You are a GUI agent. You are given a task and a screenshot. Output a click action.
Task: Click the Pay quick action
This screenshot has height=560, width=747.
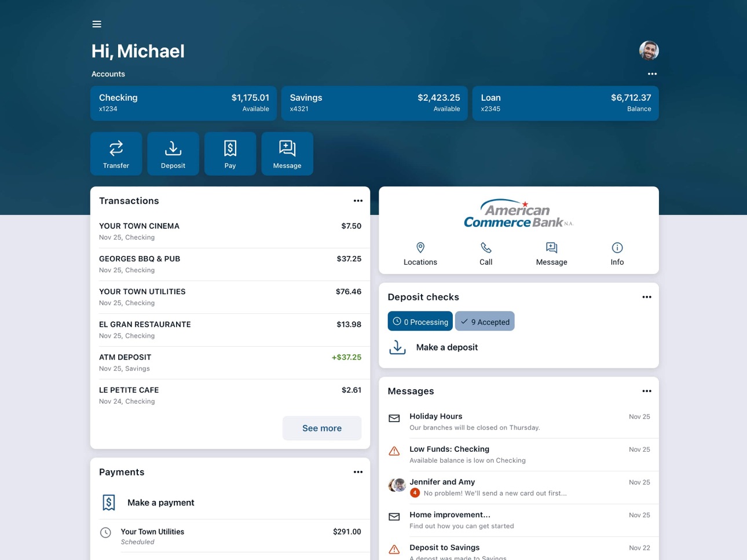tap(230, 153)
